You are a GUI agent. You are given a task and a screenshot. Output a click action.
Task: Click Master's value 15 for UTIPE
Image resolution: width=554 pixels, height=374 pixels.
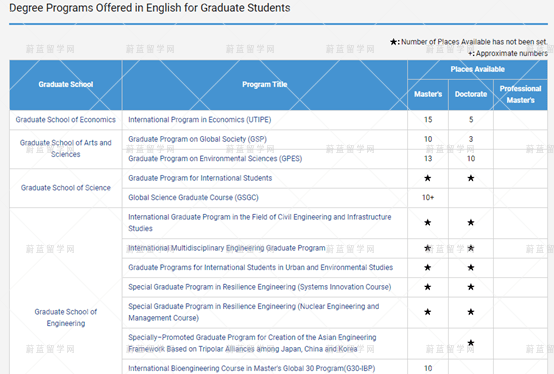428,120
